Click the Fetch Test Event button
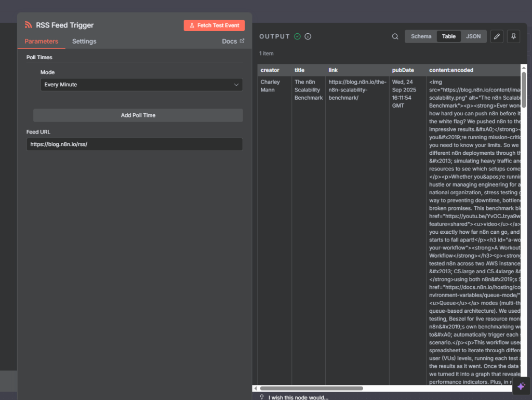 coord(214,25)
